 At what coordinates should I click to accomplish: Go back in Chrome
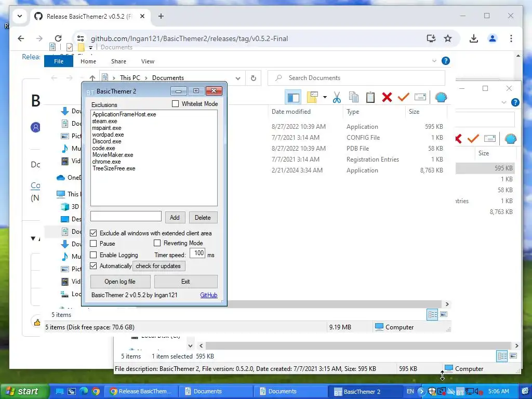pos(21,38)
